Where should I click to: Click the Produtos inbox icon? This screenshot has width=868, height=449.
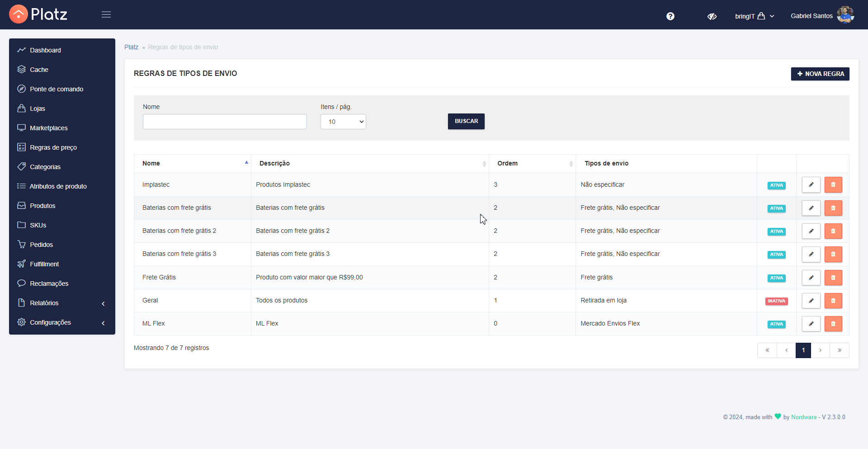point(21,205)
